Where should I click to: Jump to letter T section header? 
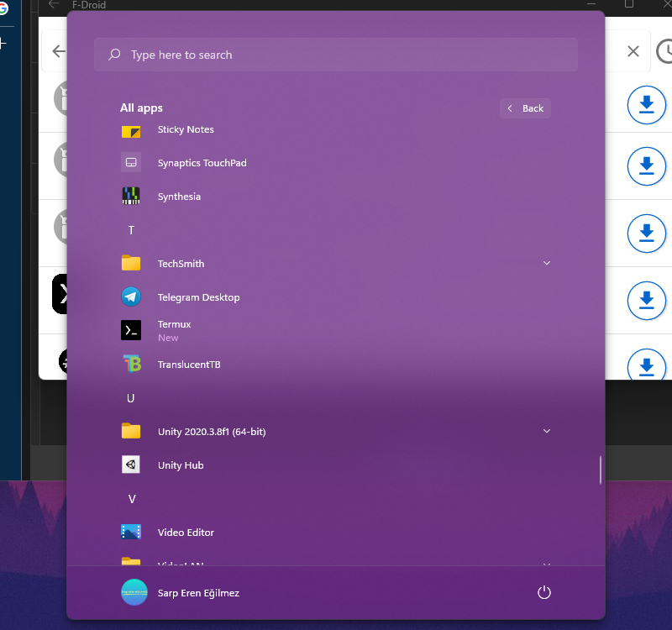click(x=131, y=230)
